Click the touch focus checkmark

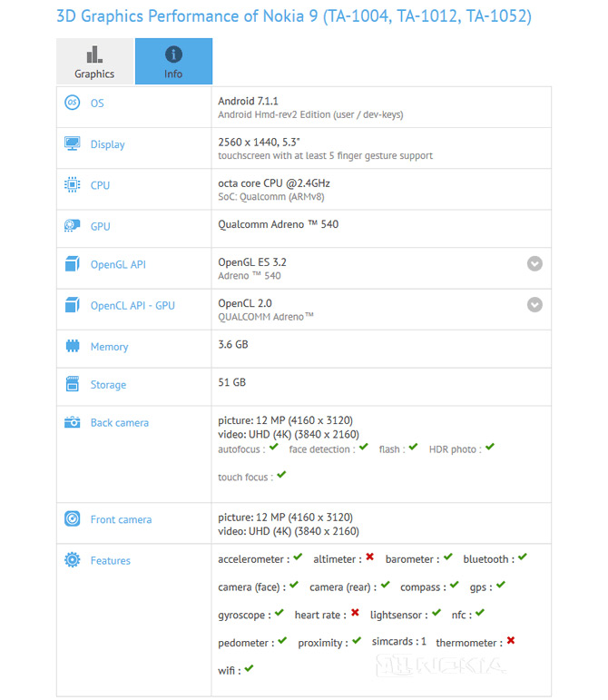281,474
